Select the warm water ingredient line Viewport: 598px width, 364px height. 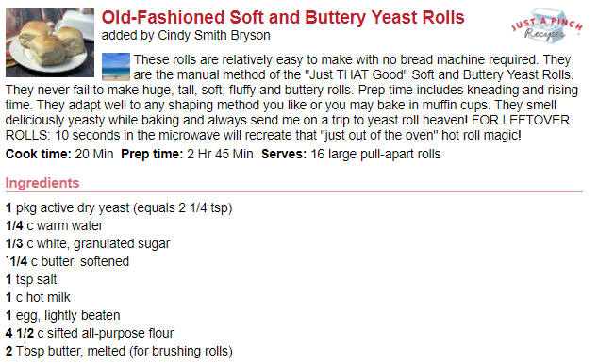pyautogui.click(x=54, y=225)
